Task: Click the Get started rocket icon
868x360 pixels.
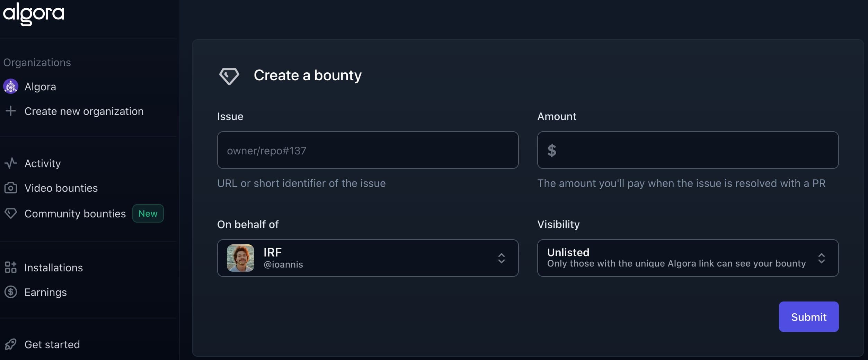Action: point(11,344)
